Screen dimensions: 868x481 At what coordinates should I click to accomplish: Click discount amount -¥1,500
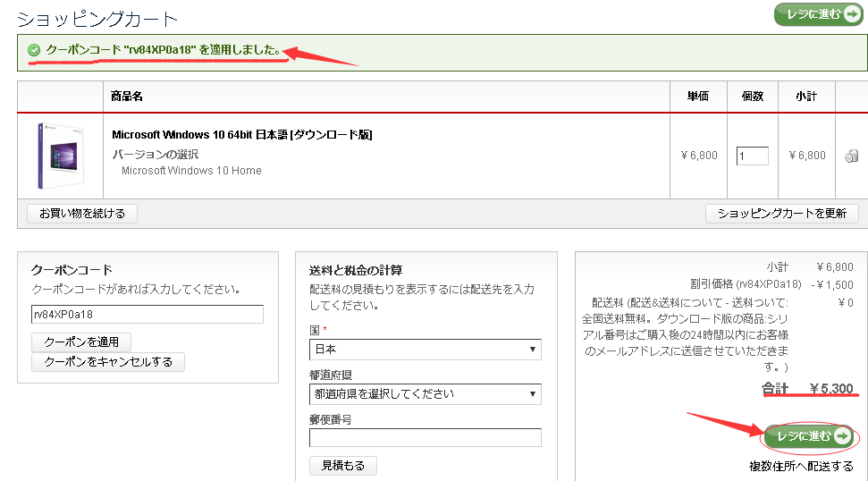[x=832, y=284]
